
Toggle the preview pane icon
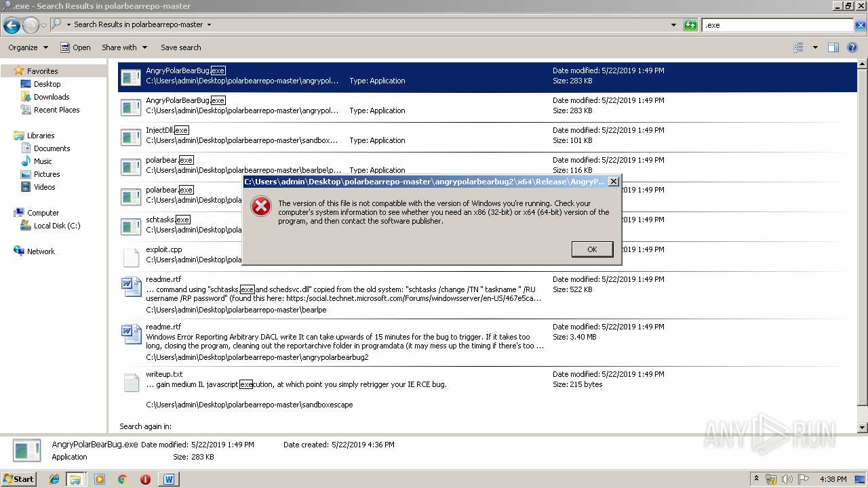pos(833,47)
